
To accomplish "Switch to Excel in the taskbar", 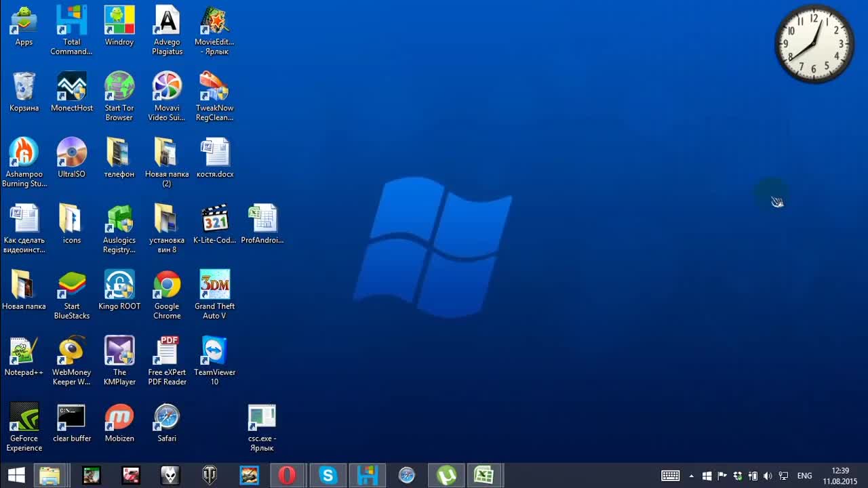I will (x=484, y=475).
